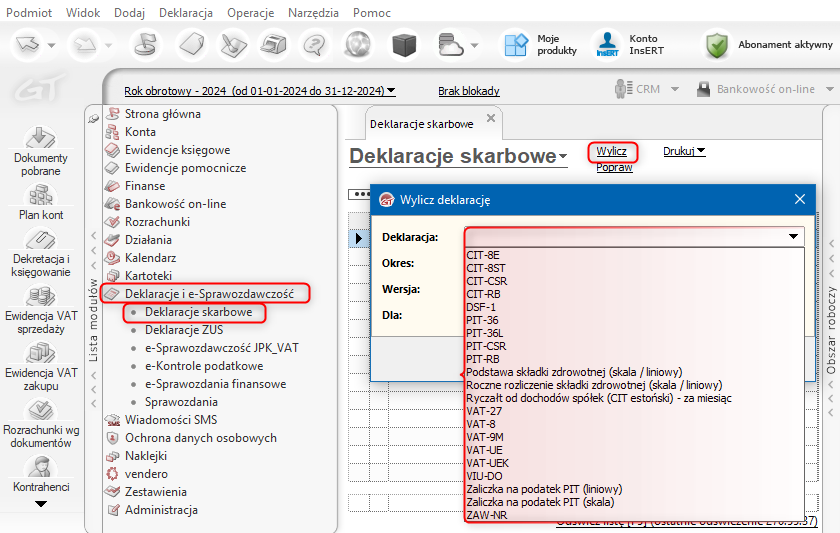Open Ewidencje księgowe module
This screenshot has width=840, height=533.
coord(177,150)
